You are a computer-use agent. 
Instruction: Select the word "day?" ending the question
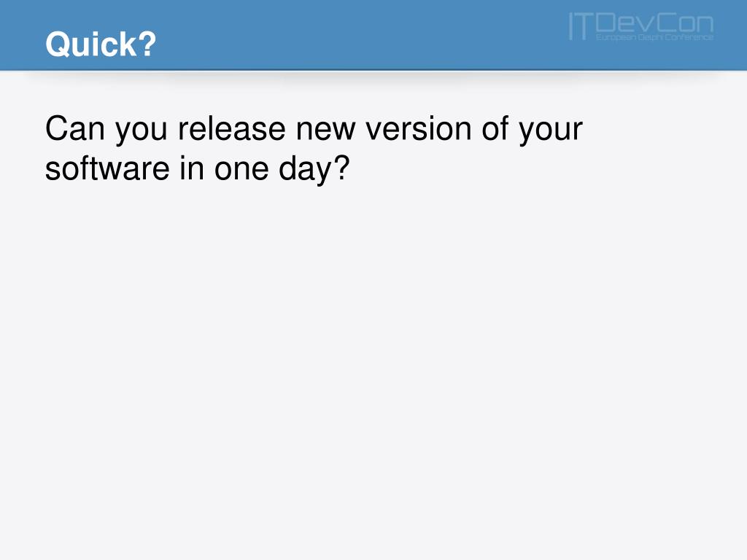[314, 169]
